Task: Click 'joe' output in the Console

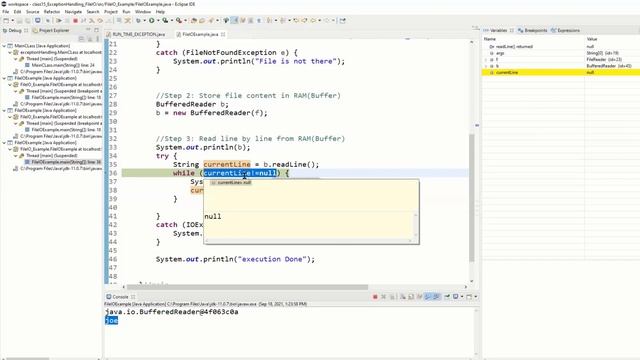Action: [111, 320]
